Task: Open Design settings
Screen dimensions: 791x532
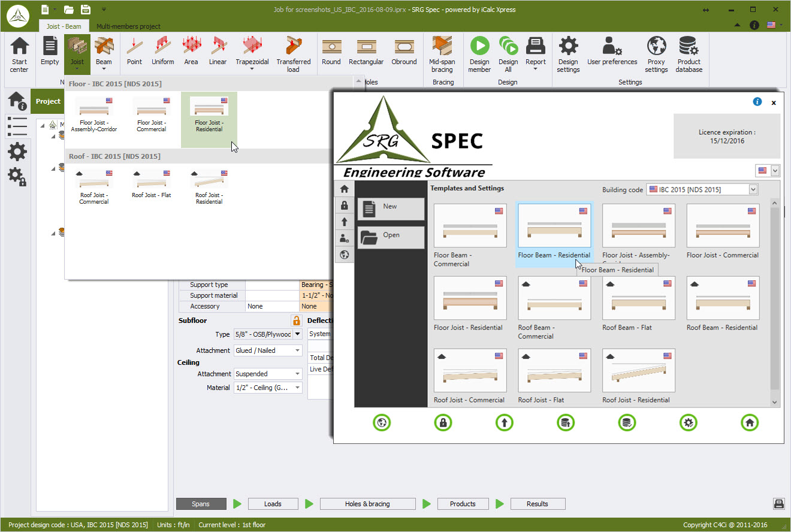Action: click(568, 55)
